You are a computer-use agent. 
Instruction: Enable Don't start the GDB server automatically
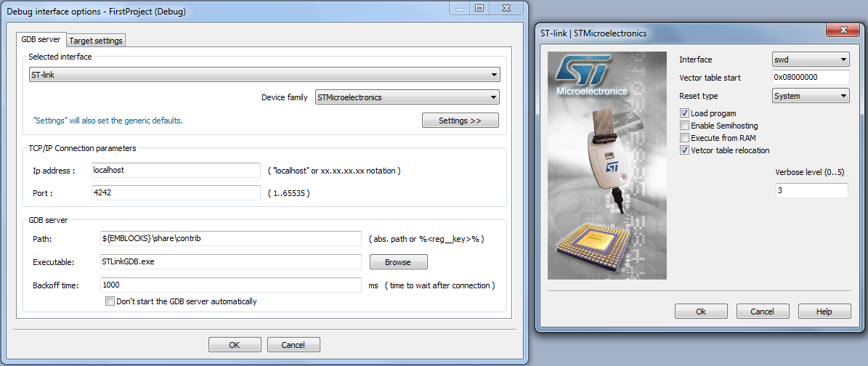[x=110, y=302]
